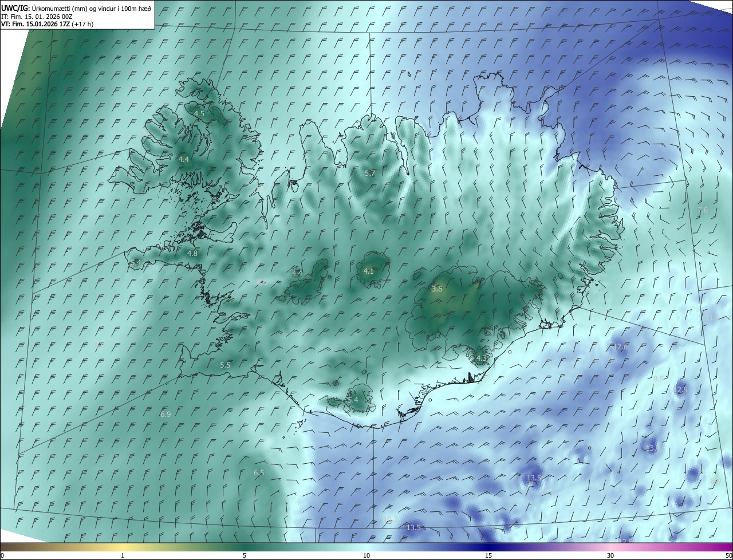The width and height of the screenshot is (733, 560).
Task: Click the IT initialization time line 00Z
Action: (x=37, y=17)
